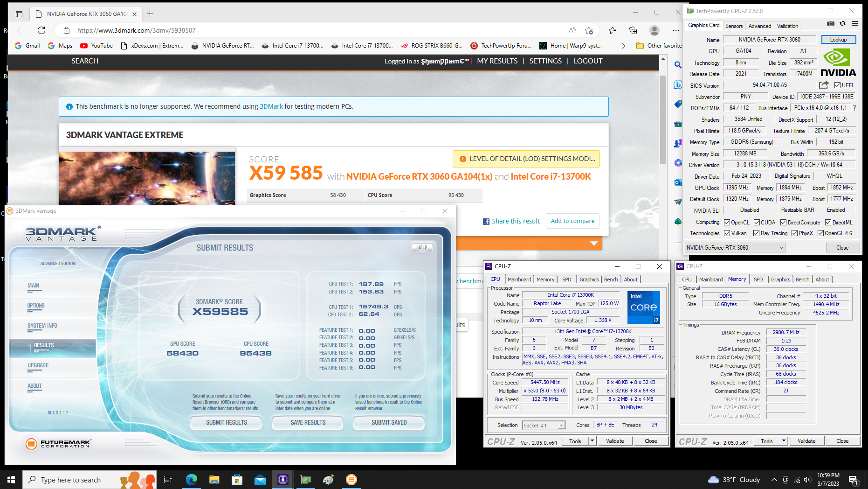Click the webpage vertical scrollbar thumb

[x=663, y=119]
